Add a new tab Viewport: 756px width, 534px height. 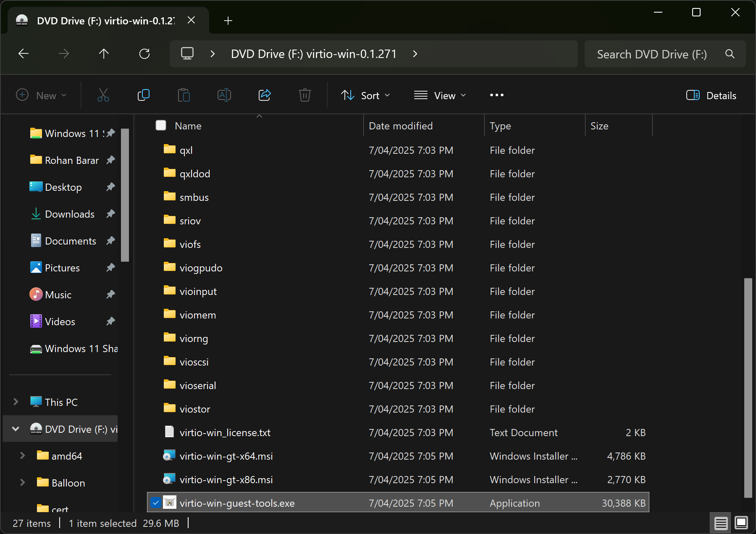pos(228,21)
